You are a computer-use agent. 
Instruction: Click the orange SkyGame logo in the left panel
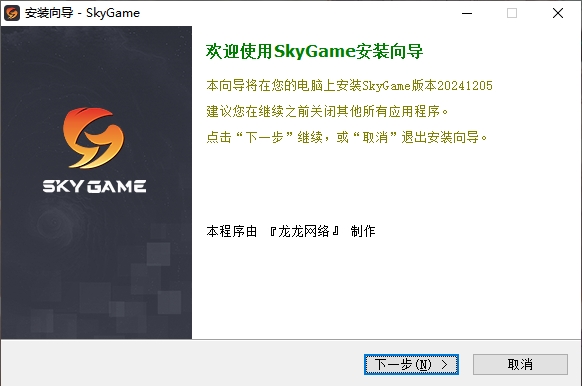94,138
